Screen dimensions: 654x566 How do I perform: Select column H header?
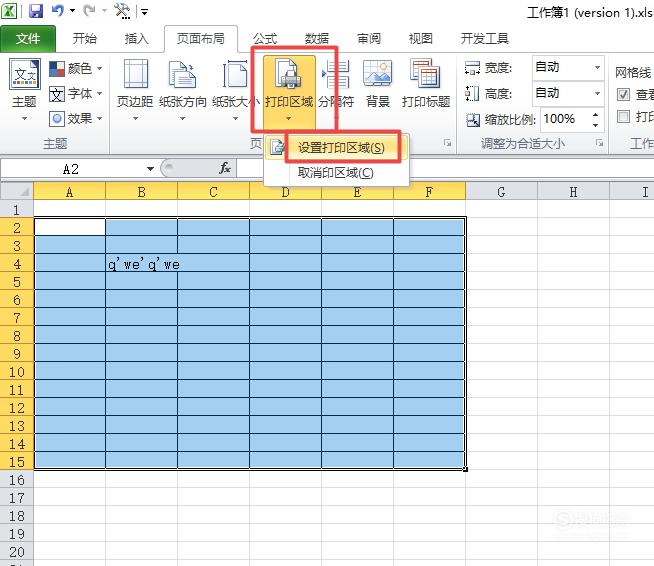[x=574, y=192]
